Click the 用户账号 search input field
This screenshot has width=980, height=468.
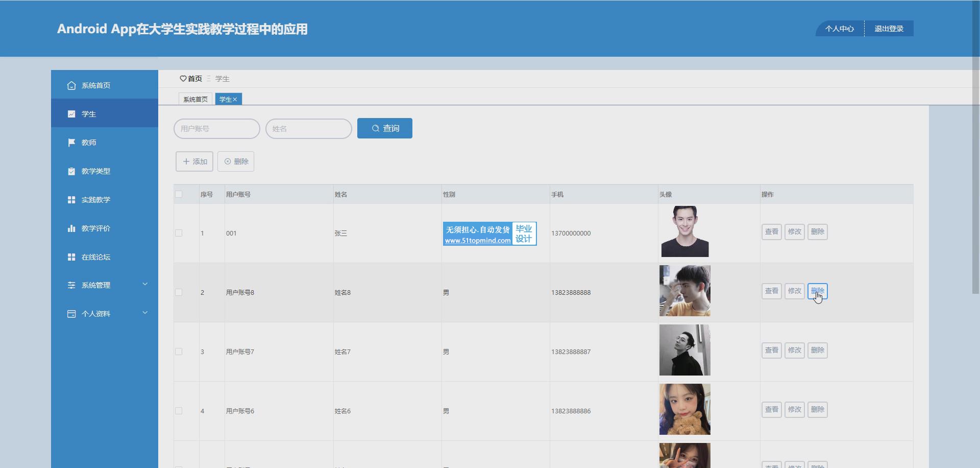(217, 129)
